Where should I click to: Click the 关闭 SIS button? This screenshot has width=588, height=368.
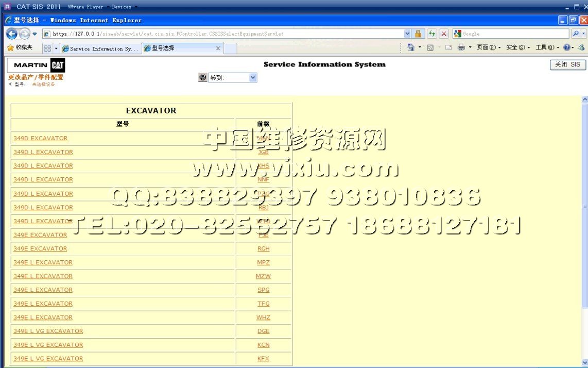(567, 65)
